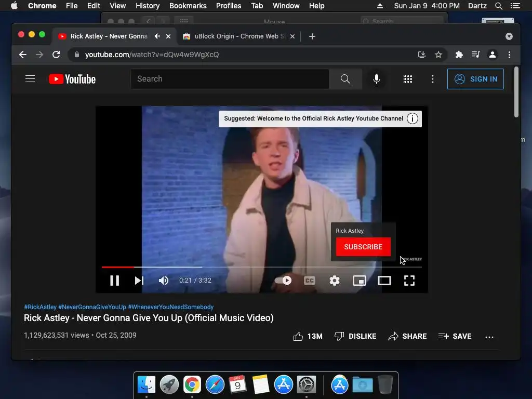Toggle the autoplay switch in player

coord(283,281)
